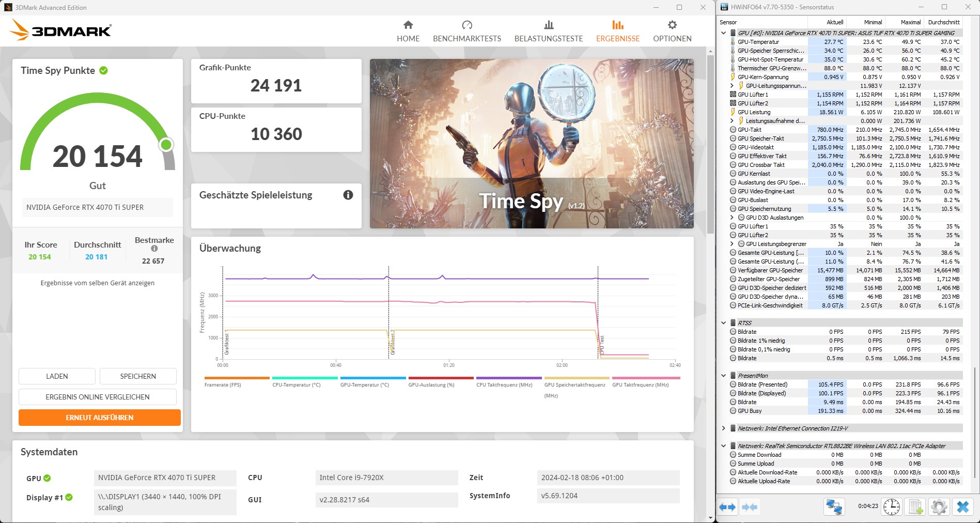
Task: Click the thermometer icon of GPU-Temperatur
Action: [x=733, y=42]
